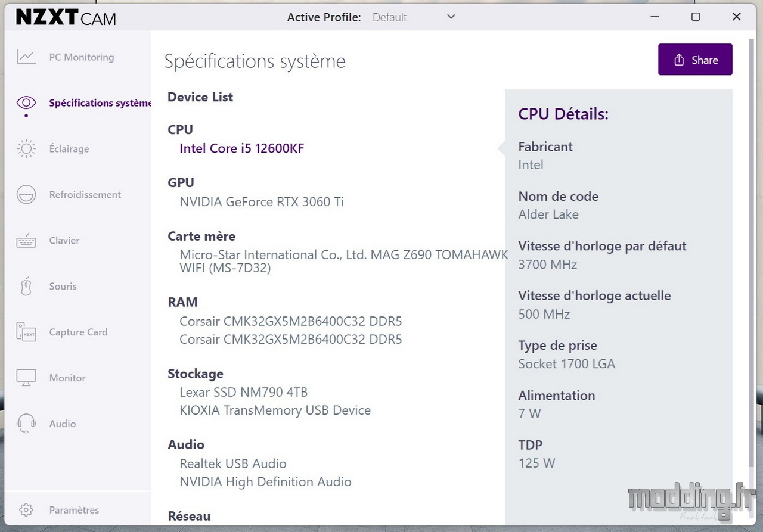Open Refroidissement page
Screen dimensions: 763x532
(x=85, y=195)
